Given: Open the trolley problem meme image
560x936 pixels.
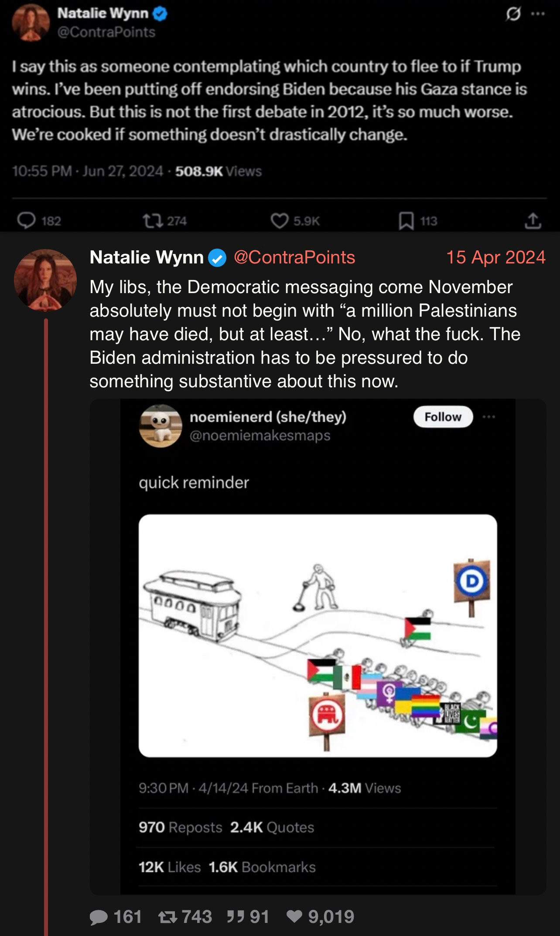Looking at the screenshot, I should (318, 635).
